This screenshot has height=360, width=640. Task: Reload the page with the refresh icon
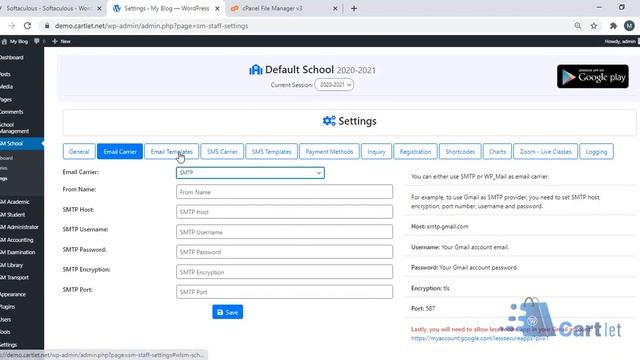(27, 26)
